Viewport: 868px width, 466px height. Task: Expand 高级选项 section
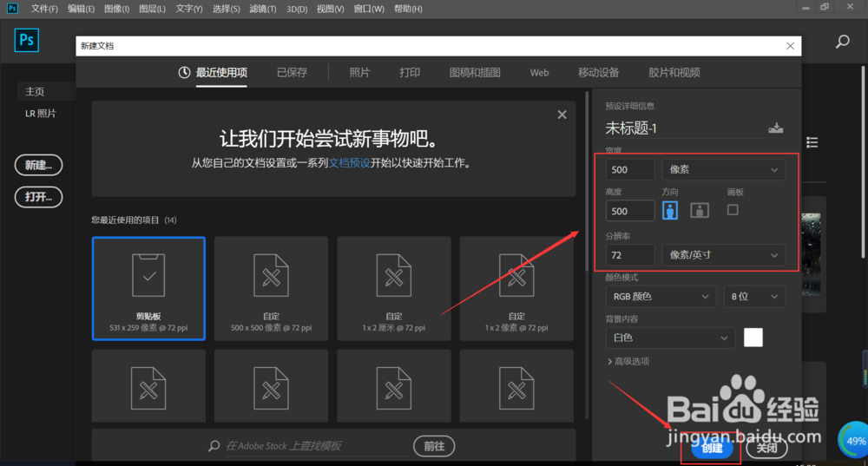pyautogui.click(x=628, y=361)
